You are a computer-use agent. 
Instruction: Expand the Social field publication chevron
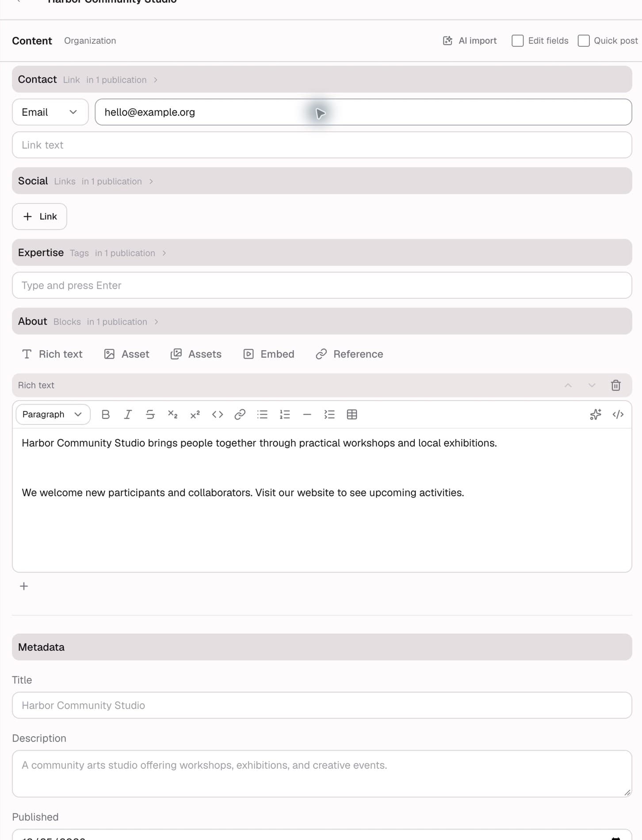[x=151, y=181]
